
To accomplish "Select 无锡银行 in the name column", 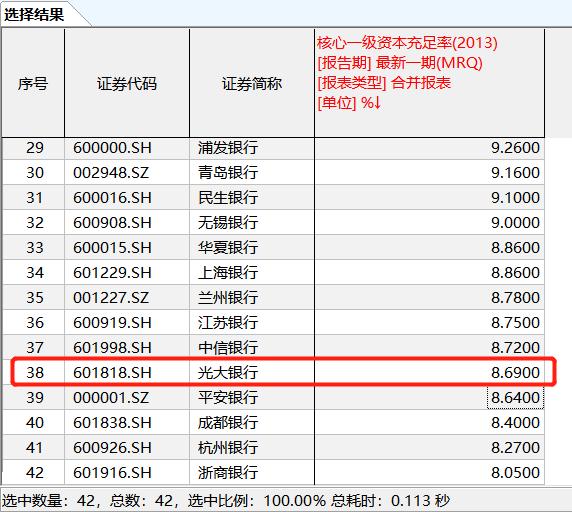I will [228, 223].
